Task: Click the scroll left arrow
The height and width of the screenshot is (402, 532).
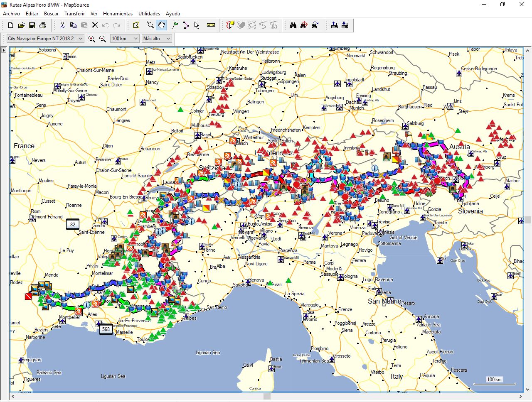Action: coord(12,397)
